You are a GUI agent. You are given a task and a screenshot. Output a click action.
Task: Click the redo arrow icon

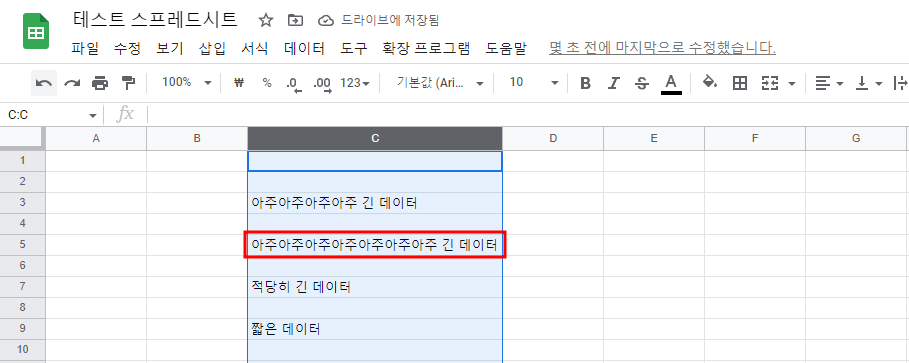[72, 83]
